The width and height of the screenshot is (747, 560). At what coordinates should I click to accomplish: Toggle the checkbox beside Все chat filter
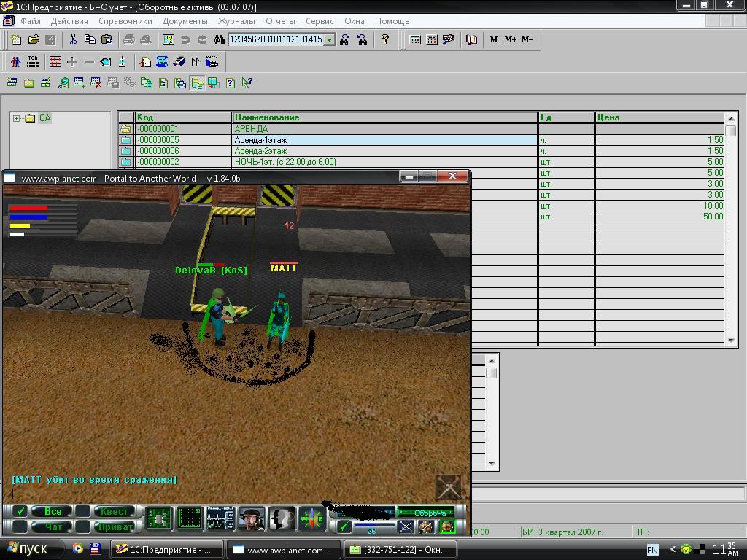click(20, 511)
